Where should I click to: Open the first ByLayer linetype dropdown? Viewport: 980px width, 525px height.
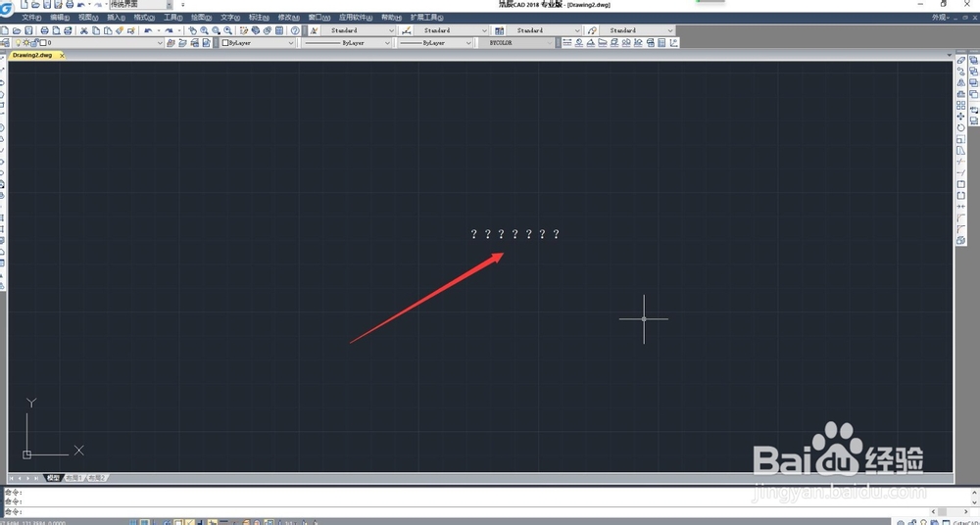point(387,42)
